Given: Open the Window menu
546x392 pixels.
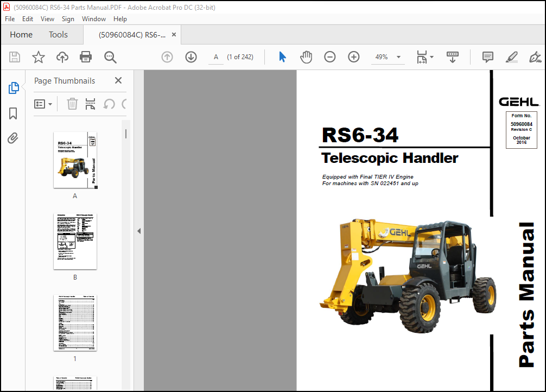Looking at the screenshot, I should 94,19.
